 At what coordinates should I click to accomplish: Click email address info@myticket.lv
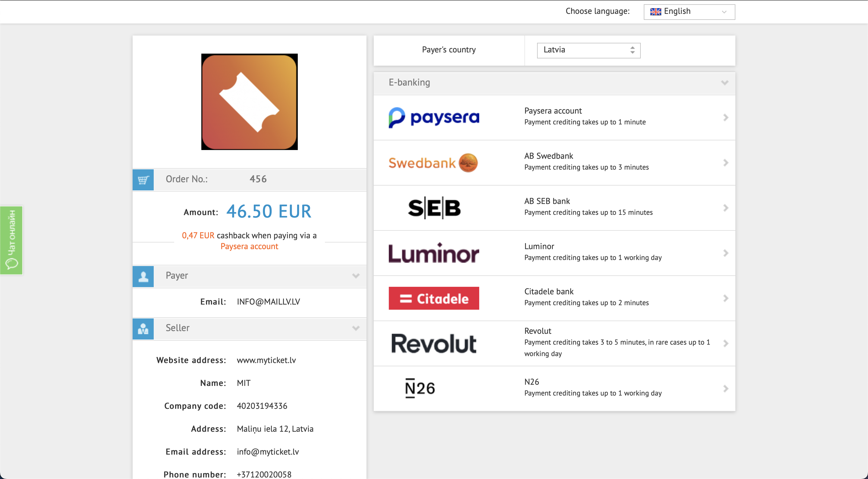tap(268, 452)
